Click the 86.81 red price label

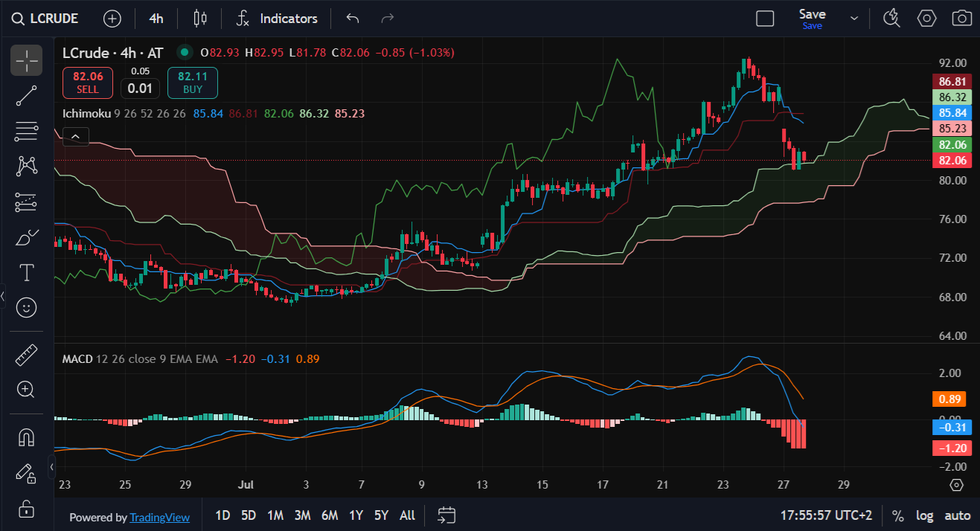point(952,82)
